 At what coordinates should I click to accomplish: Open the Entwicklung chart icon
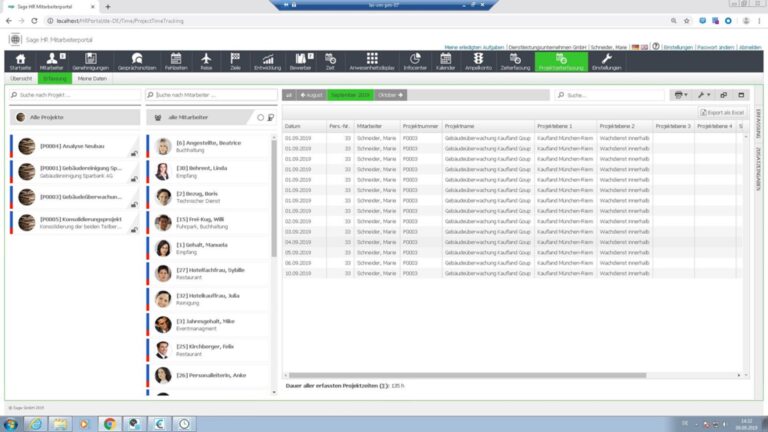point(267,61)
